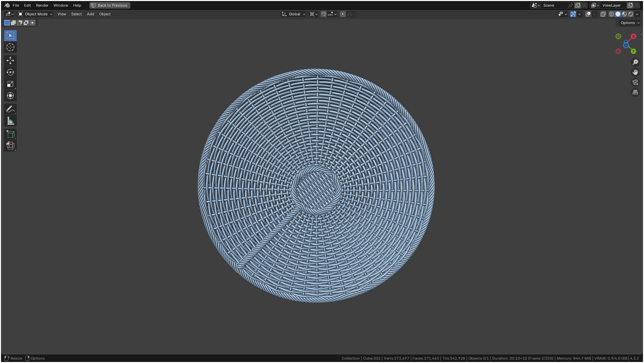Pick the Measure ruler tool
This screenshot has height=363, width=644.
click(x=10, y=121)
